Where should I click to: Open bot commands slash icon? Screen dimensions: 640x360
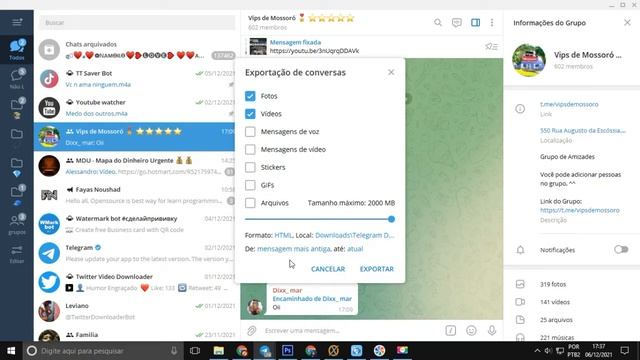(451, 331)
